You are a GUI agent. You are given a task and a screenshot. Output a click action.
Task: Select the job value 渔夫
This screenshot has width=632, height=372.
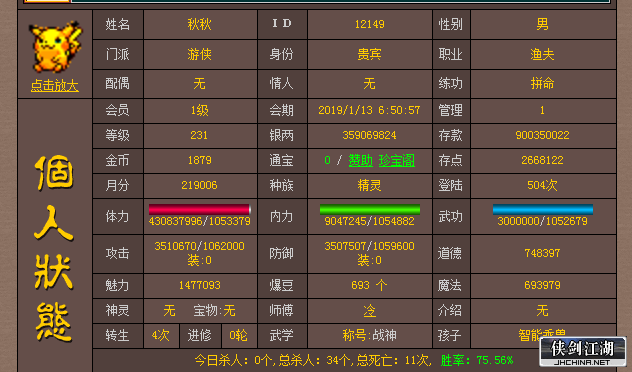point(543,54)
